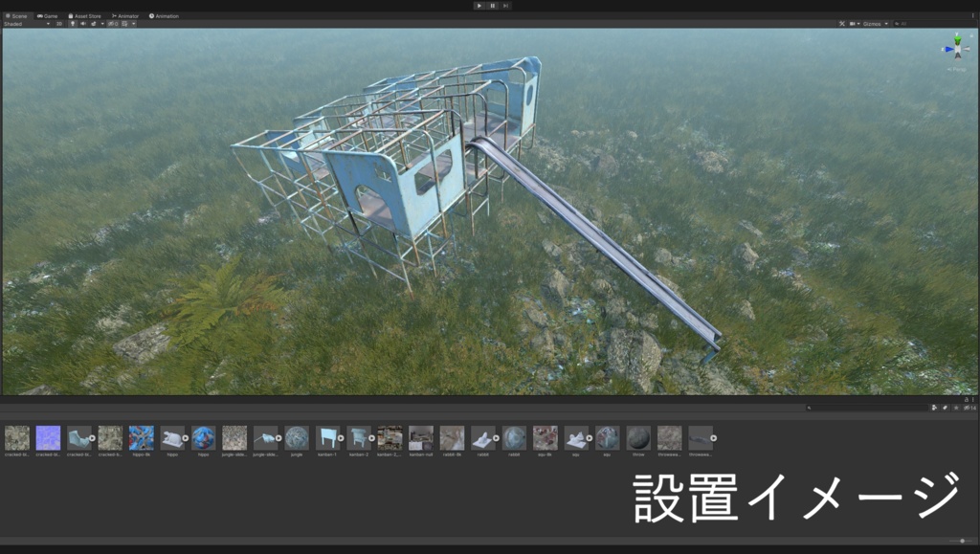Select the jungle-slide 3D model asset
The width and height of the screenshot is (980, 554).
264,438
